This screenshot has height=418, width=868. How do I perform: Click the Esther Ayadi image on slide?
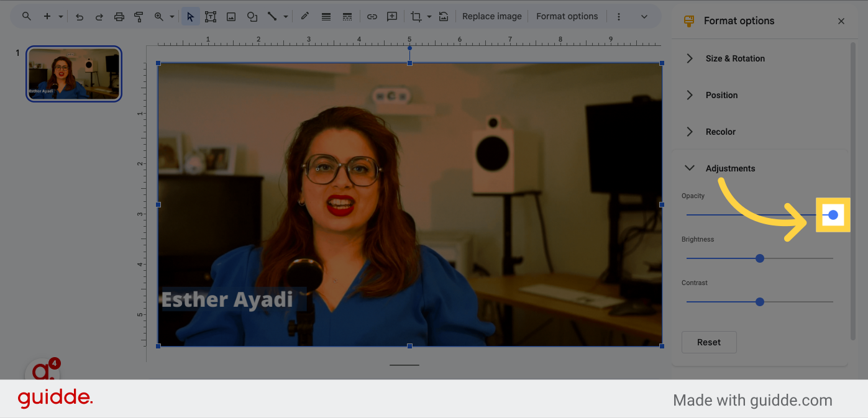tap(410, 204)
